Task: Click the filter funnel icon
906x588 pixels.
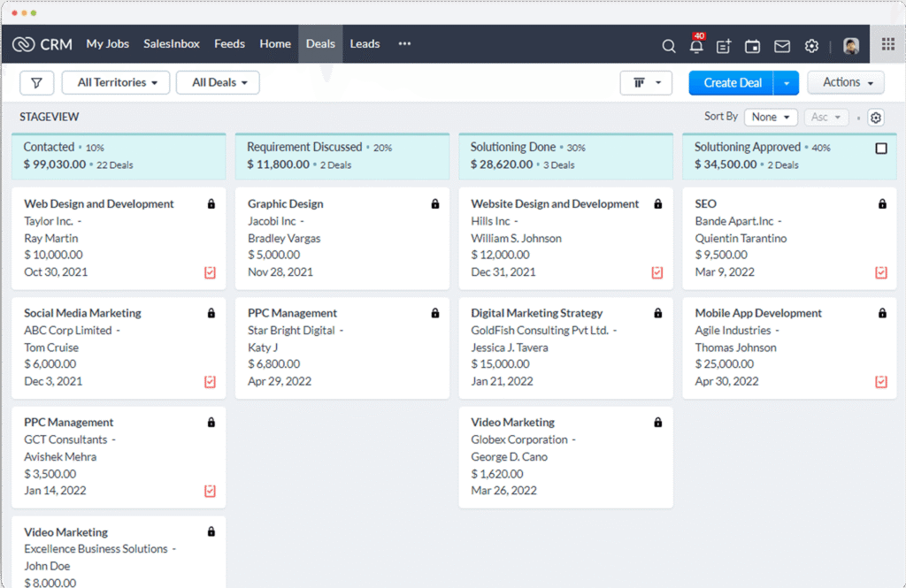Action: tap(36, 82)
